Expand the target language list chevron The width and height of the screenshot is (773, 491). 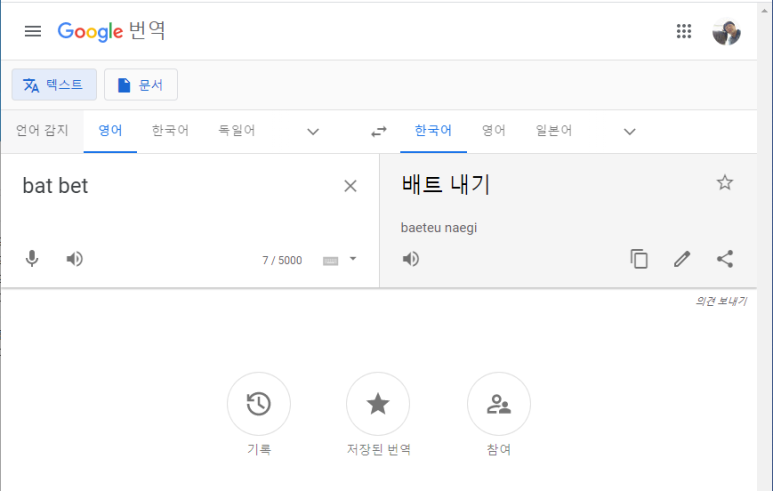630,132
